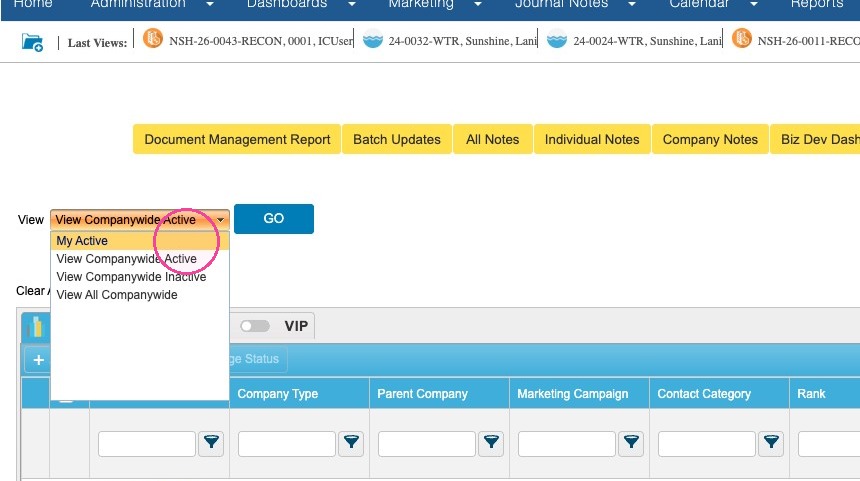
Task: Sort by Parent Company column header
Action: (422, 394)
